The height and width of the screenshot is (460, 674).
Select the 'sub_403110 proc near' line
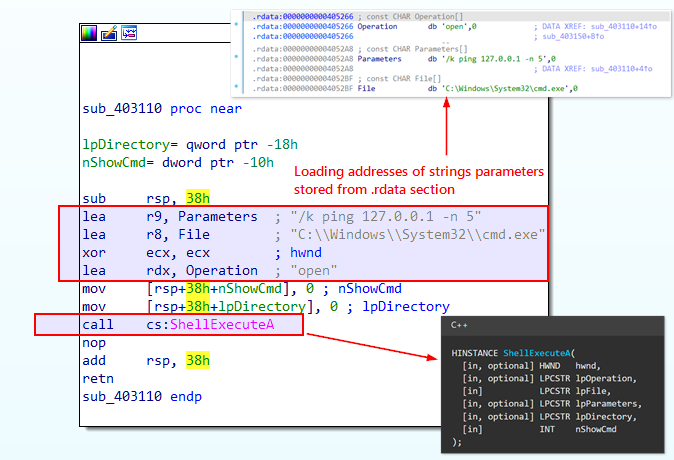coord(162,109)
